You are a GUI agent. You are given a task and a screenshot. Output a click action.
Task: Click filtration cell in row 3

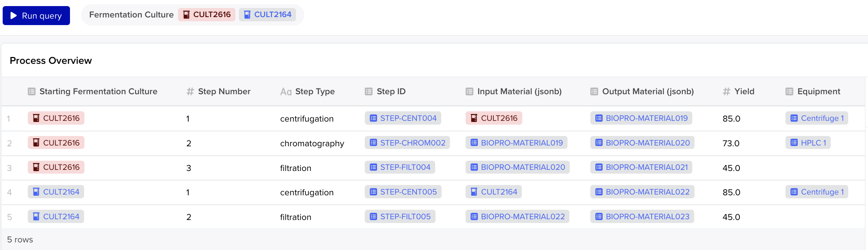[296, 168]
